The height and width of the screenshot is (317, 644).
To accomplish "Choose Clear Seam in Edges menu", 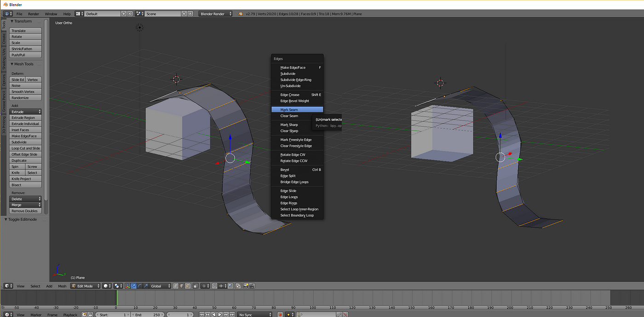I will pyautogui.click(x=297, y=116).
